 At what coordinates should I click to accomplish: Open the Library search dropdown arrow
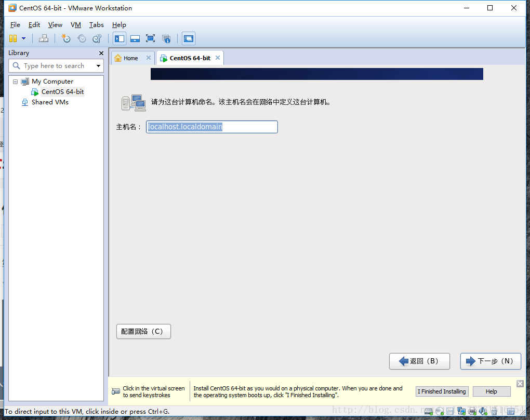coord(98,66)
